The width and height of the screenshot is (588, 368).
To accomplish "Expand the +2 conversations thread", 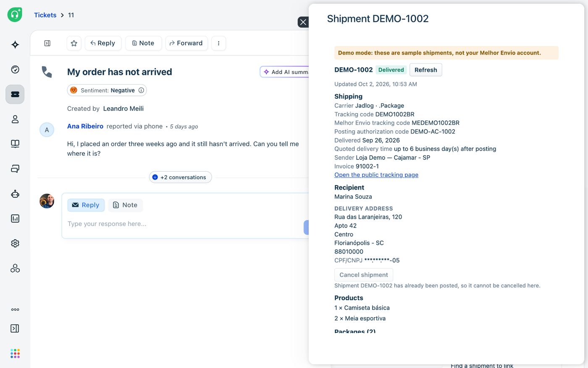I will (x=180, y=177).
